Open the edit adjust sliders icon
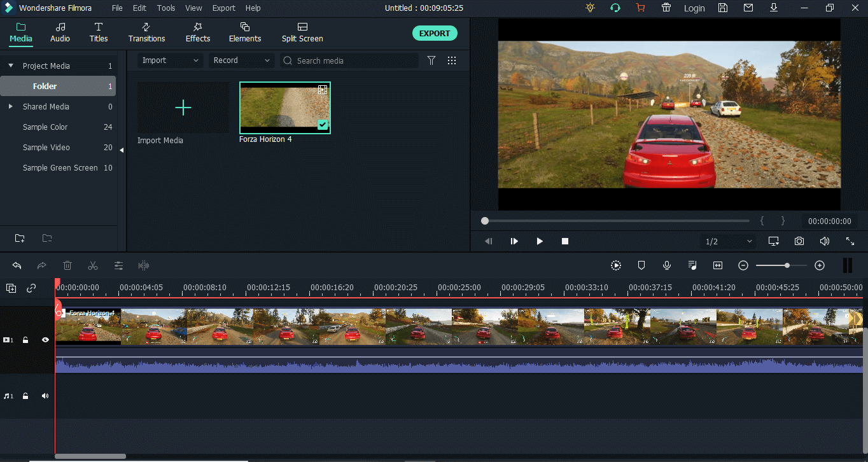The height and width of the screenshot is (462, 868). (118, 265)
